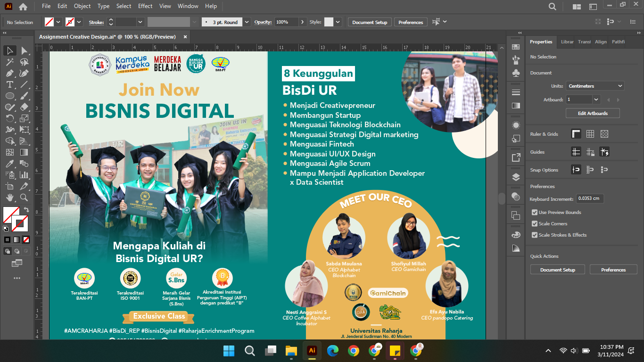Select the Eraser tool
This screenshot has height=362, width=644.
pos(24,107)
